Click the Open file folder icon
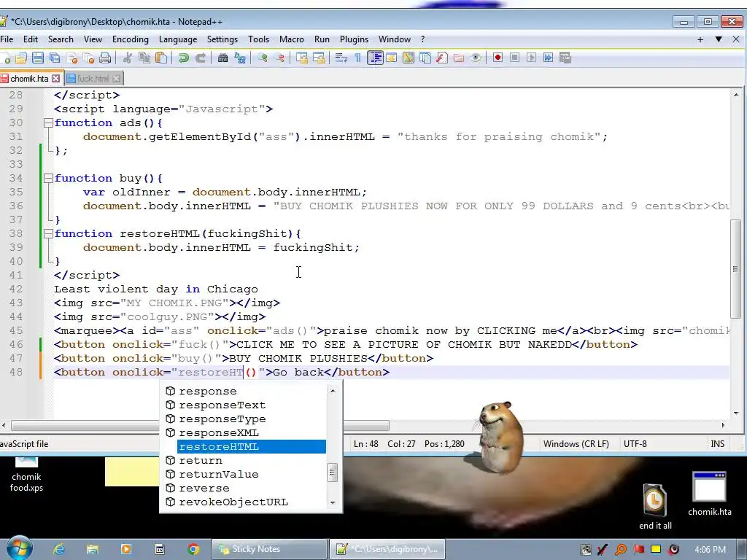Image resolution: width=747 pixels, height=560 pixels. pyautogui.click(x=21, y=58)
